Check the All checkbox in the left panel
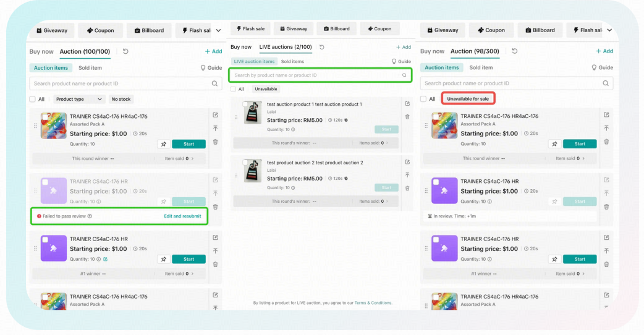 pyautogui.click(x=32, y=99)
